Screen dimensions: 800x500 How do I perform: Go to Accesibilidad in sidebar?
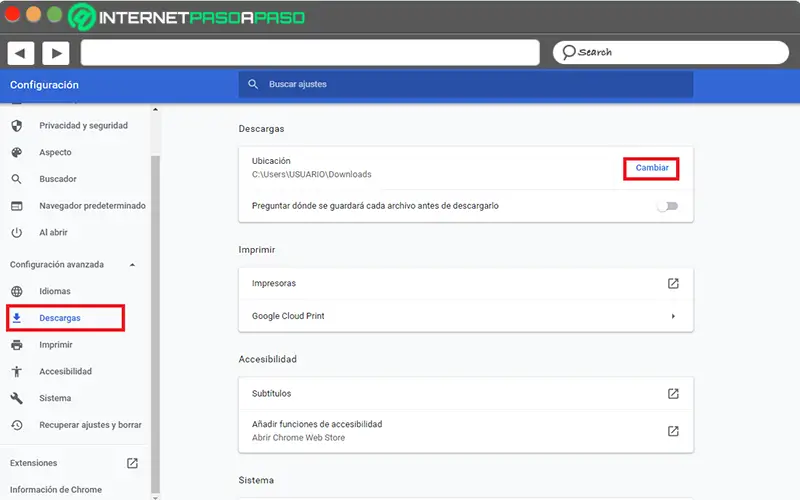coord(65,371)
